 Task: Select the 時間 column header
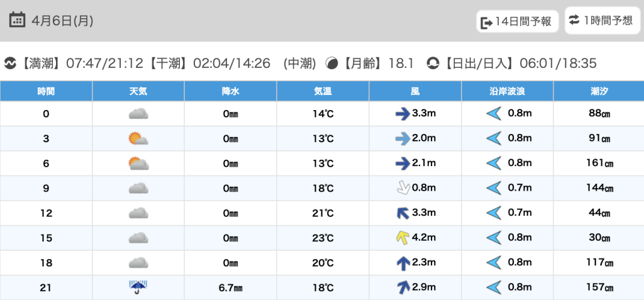46,91
